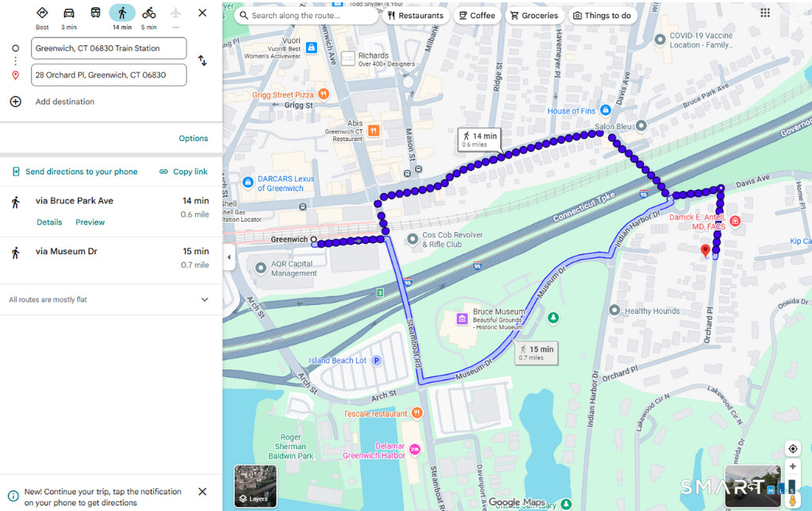Filter map by Restaurants
Viewport: 812px width, 511px height.
416,15
